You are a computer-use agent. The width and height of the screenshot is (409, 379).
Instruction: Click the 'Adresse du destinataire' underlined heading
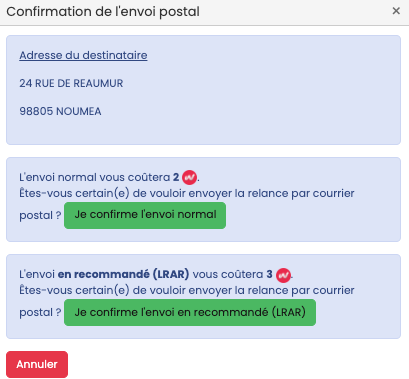(83, 55)
